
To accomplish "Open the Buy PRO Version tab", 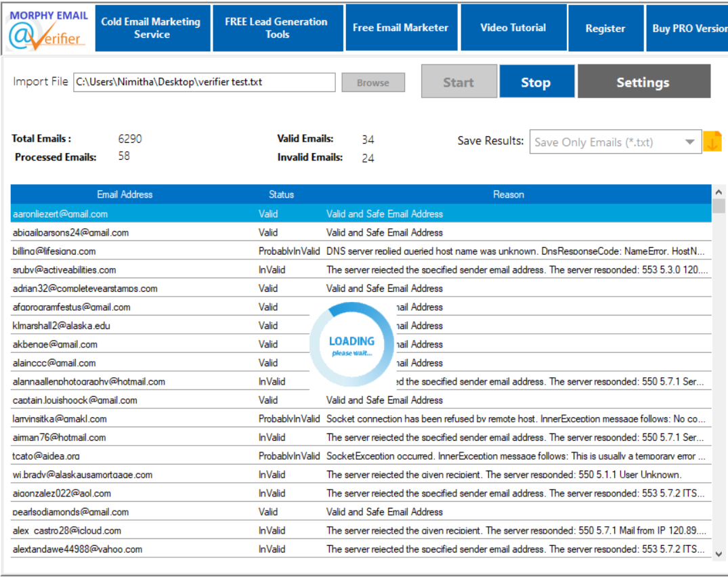I will [688, 28].
